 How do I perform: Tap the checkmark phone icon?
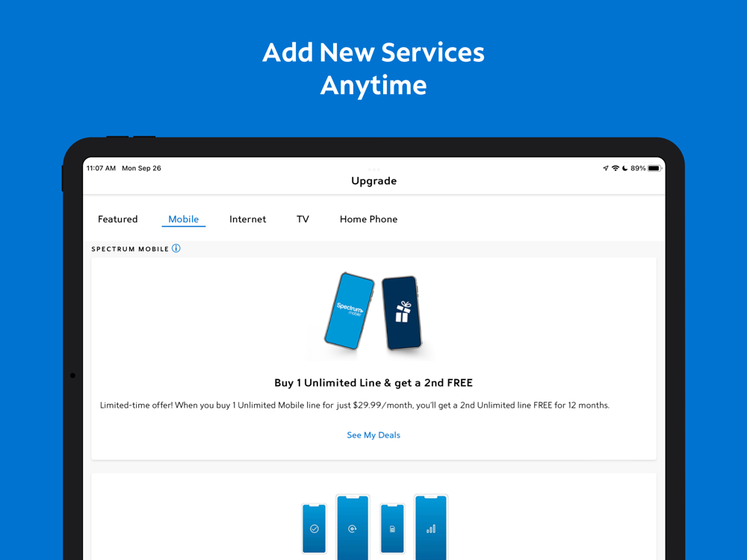click(314, 529)
